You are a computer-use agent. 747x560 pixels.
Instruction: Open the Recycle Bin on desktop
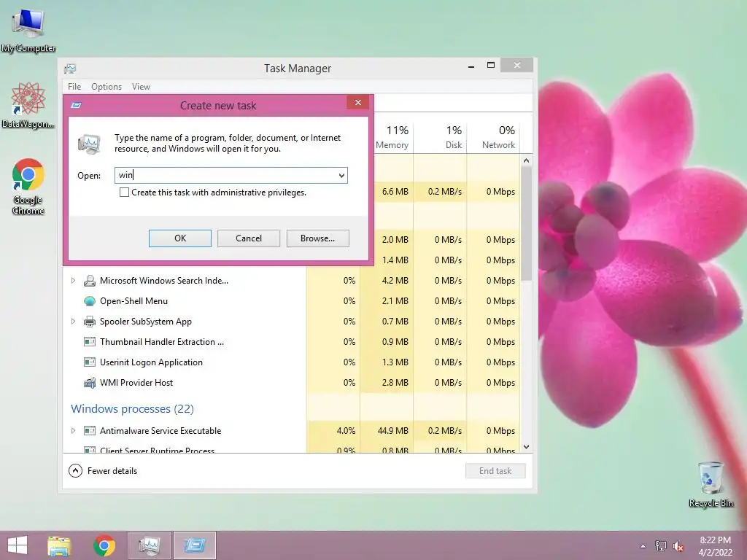coord(711,484)
